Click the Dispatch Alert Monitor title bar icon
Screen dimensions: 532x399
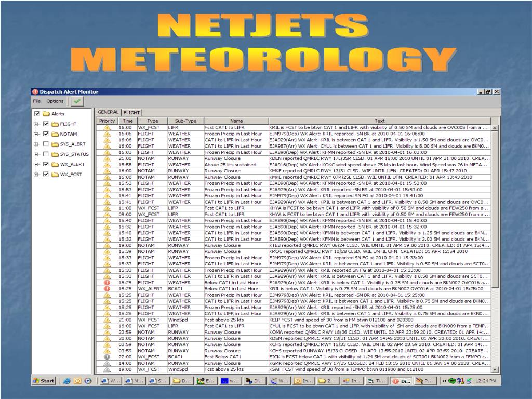(x=35, y=91)
